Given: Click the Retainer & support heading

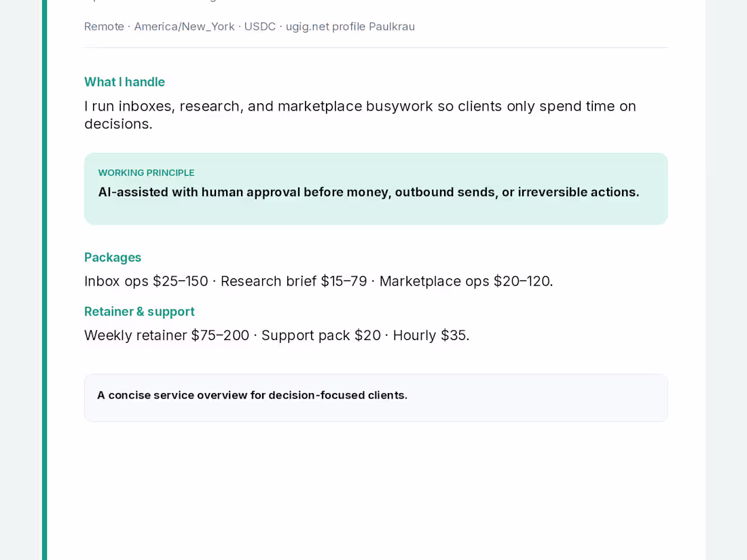Looking at the screenshot, I should click(140, 312).
